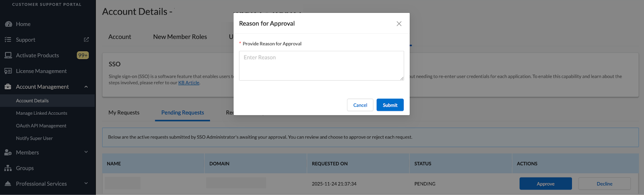644x195 pixels.
Task: Click the Home dashboard icon in sidebar
Action: [8, 24]
